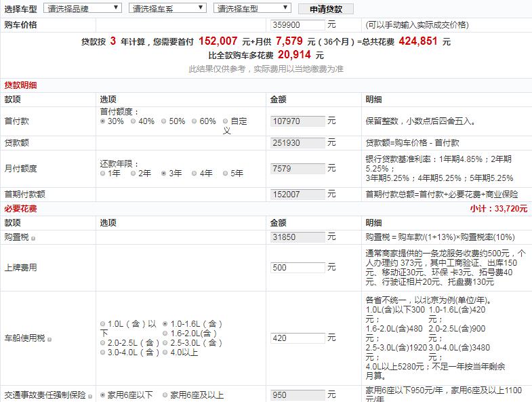
Task: Click the monthly payment field 7579
Action: coord(298,169)
